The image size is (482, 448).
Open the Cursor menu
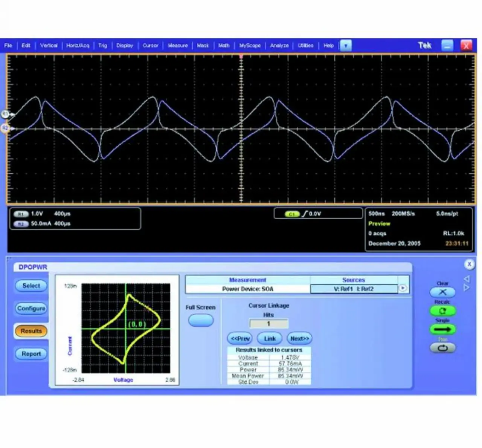150,46
